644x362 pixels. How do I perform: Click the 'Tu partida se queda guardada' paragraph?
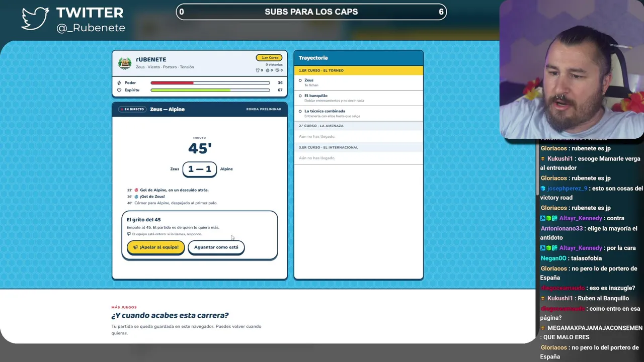click(186, 330)
